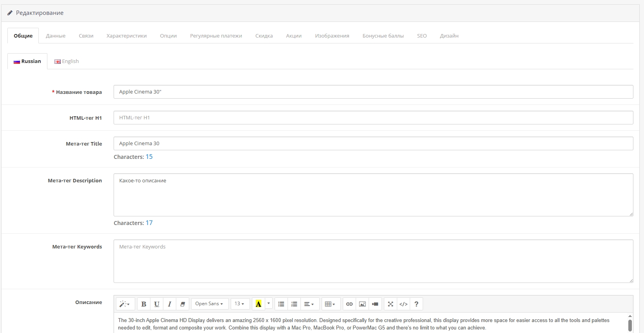Click the eraser remove-format icon
644x333 pixels.
click(x=183, y=304)
